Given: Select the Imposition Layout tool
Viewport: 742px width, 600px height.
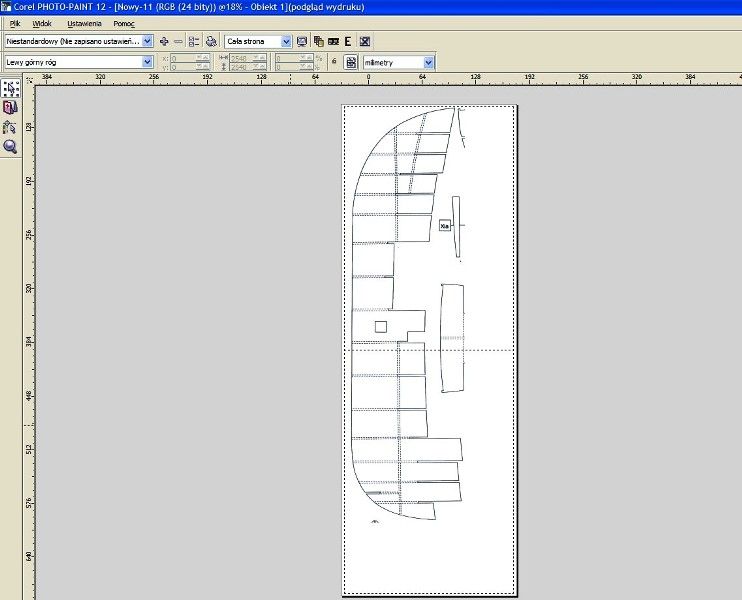Looking at the screenshot, I should point(11,108).
